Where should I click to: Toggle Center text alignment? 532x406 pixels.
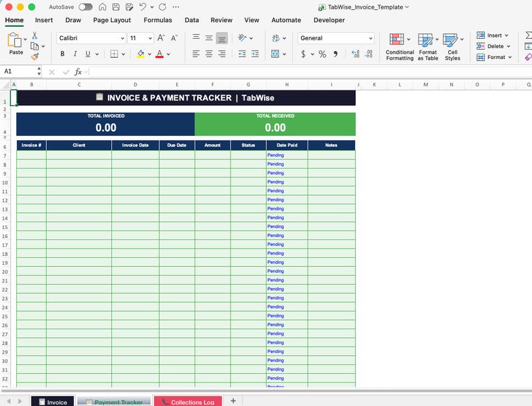pyautogui.click(x=209, y=54)
